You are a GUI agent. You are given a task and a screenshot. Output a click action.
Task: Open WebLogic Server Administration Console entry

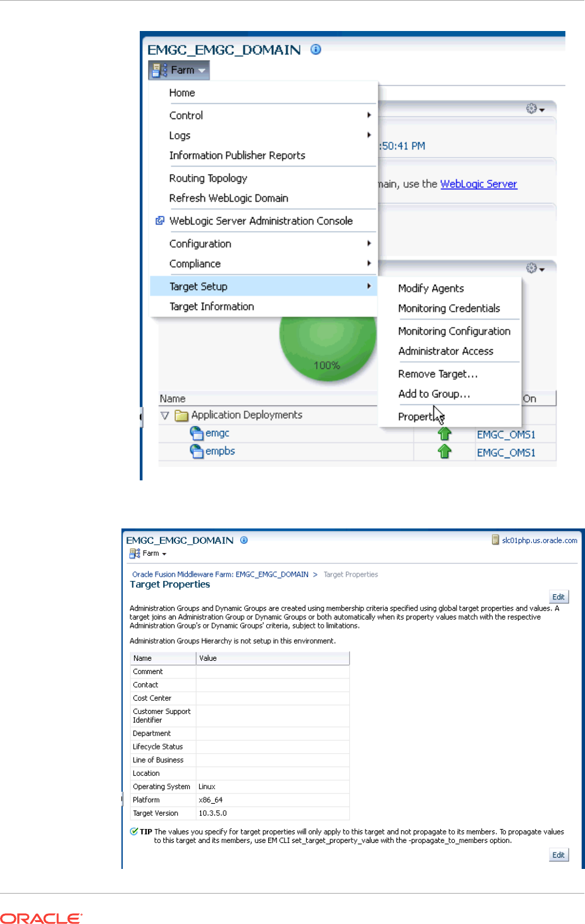click(261, 221)
